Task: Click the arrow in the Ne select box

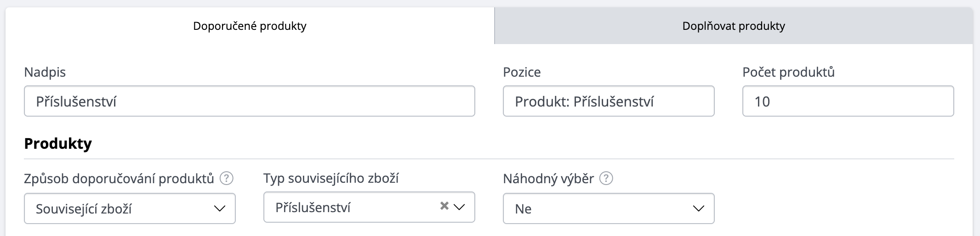Action: [x=698, y=208]
